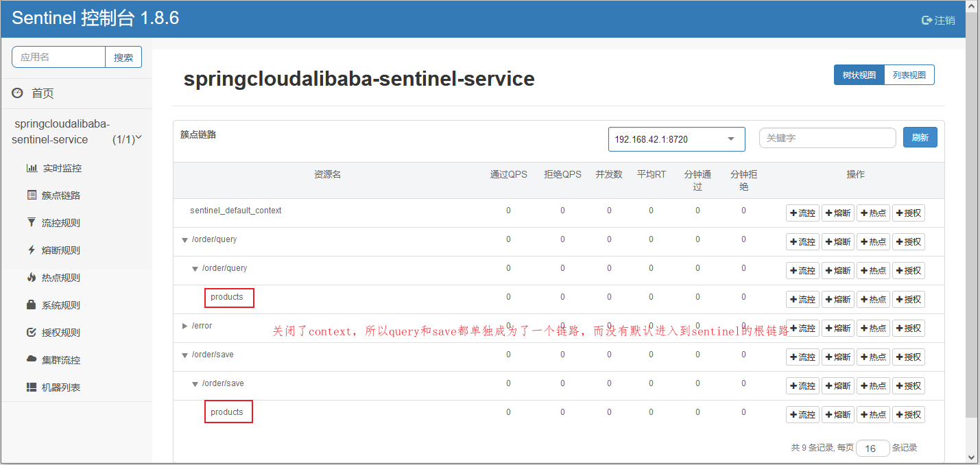
Task: Add 流控 rule for sentinel_default_context
Action: click(802, 213)
